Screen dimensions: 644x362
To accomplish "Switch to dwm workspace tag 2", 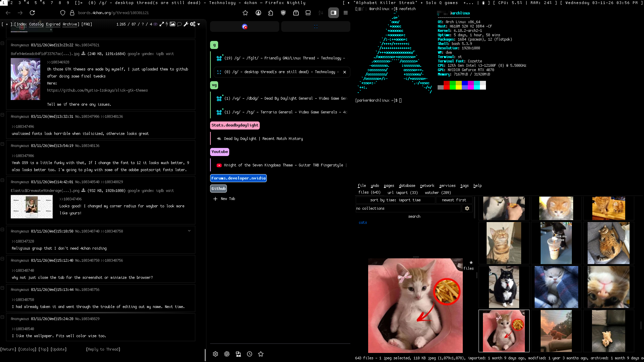I will 11,3.
